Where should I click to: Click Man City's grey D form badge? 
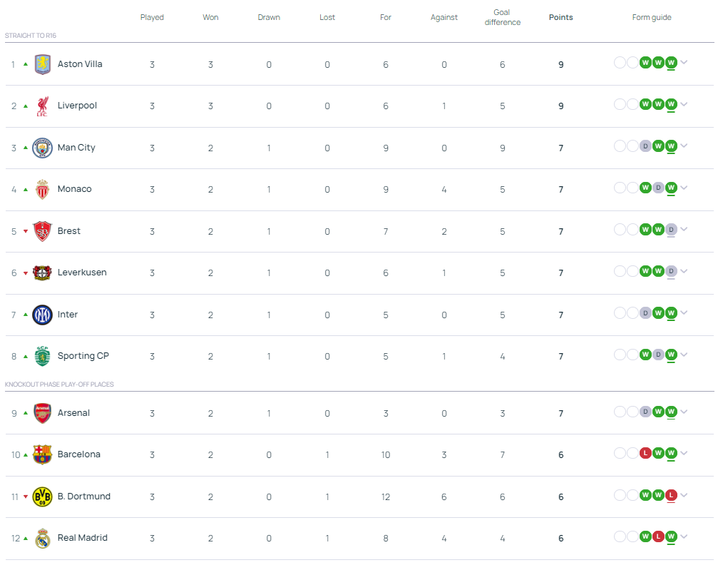[x=645, y=146]
